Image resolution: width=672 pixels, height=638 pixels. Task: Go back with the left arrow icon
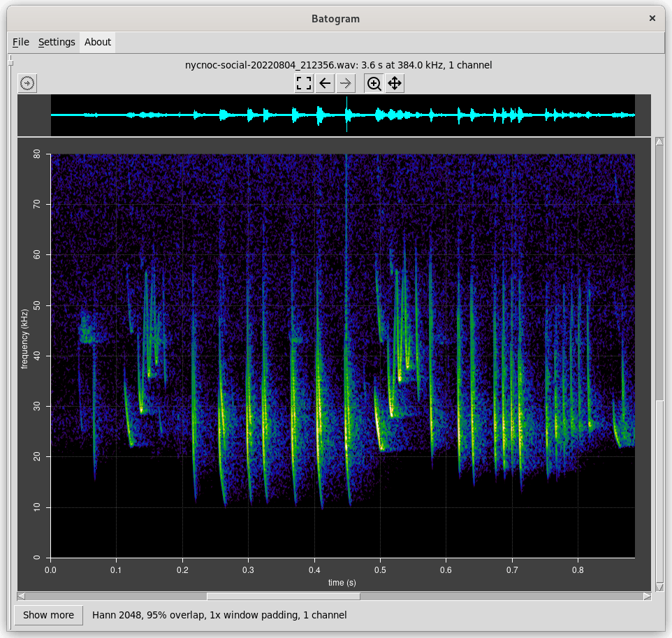pyautogui.click(x=325, y=84)
